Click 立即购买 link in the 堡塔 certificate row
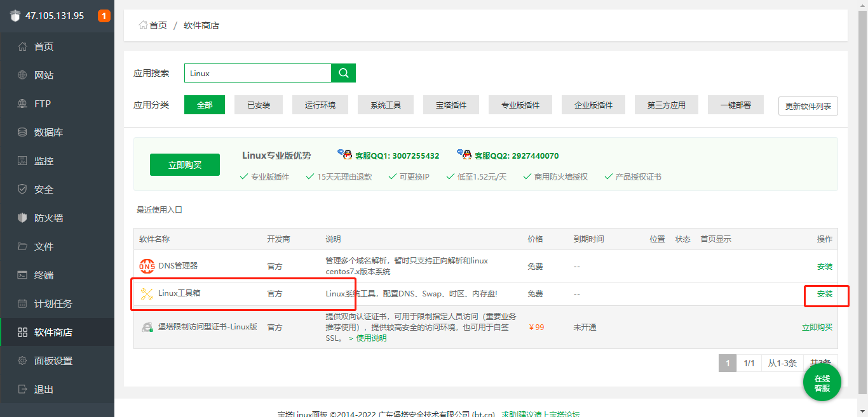This screenshot has height=417, width=868. (x=817, y=327)
